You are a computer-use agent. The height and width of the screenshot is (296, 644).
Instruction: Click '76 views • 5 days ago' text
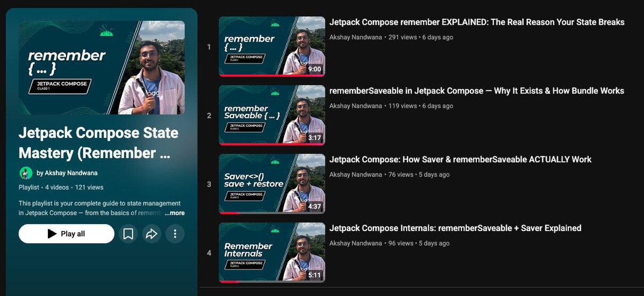419,175
